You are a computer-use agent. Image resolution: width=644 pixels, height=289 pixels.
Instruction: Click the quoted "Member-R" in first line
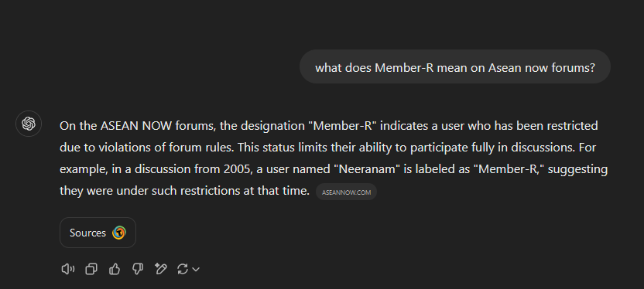click(x=343, y=125)
